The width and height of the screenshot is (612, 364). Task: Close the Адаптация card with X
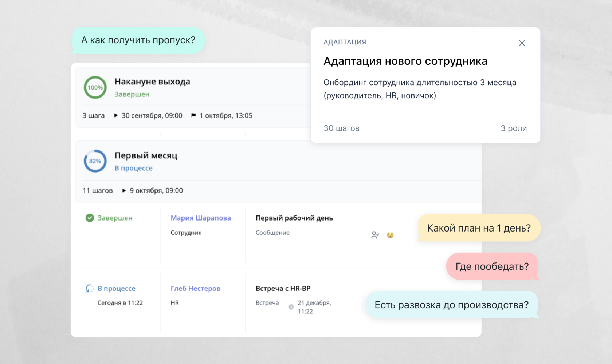pos(522,43)
